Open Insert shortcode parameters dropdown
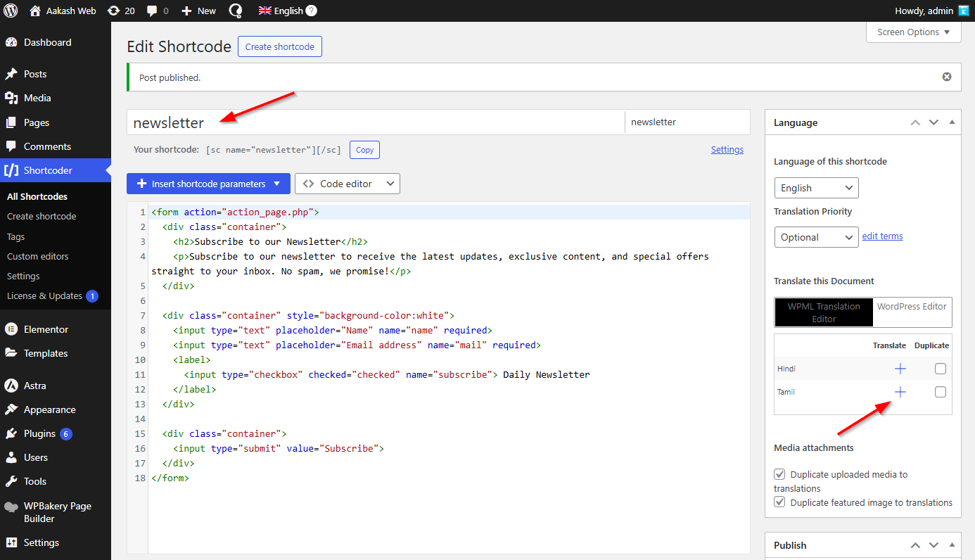 [x=208, y=184]
